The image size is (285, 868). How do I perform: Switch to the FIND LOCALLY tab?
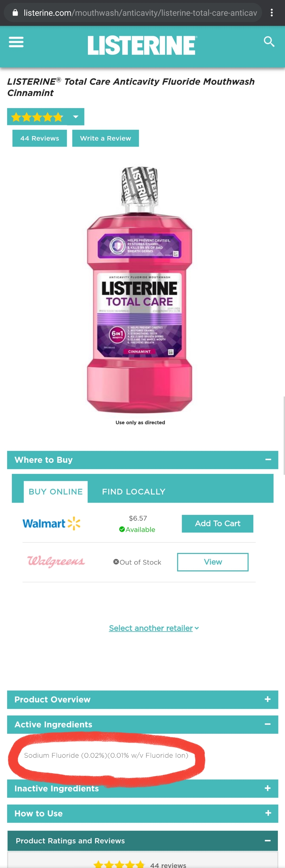click(x=134, y=491)
